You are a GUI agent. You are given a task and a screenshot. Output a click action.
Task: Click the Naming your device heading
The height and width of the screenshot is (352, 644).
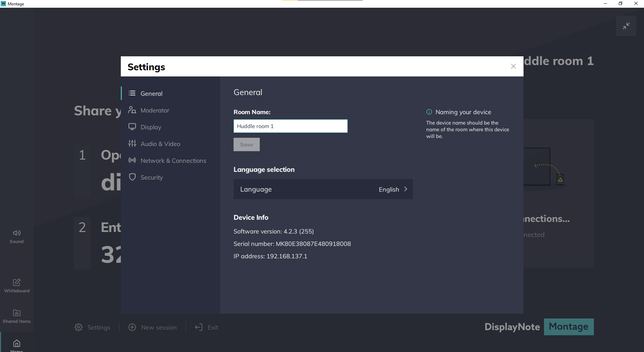coord(463,112)
